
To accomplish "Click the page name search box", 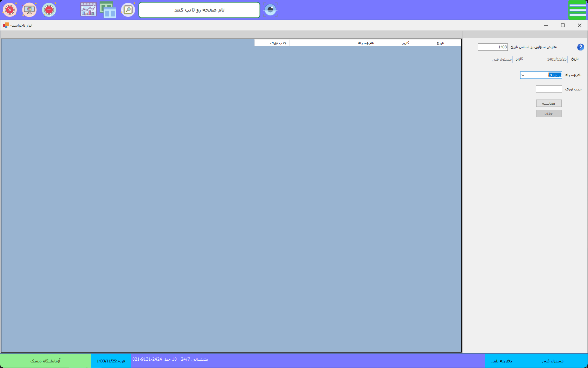I will tap(199, 10).
